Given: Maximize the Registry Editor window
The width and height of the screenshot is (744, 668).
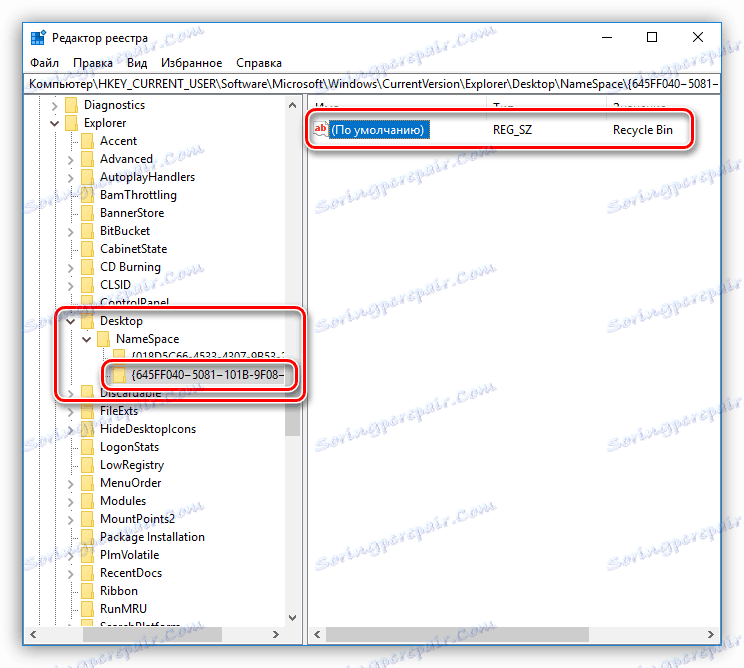Looking at the screenshot, I should tap(652, 37).
